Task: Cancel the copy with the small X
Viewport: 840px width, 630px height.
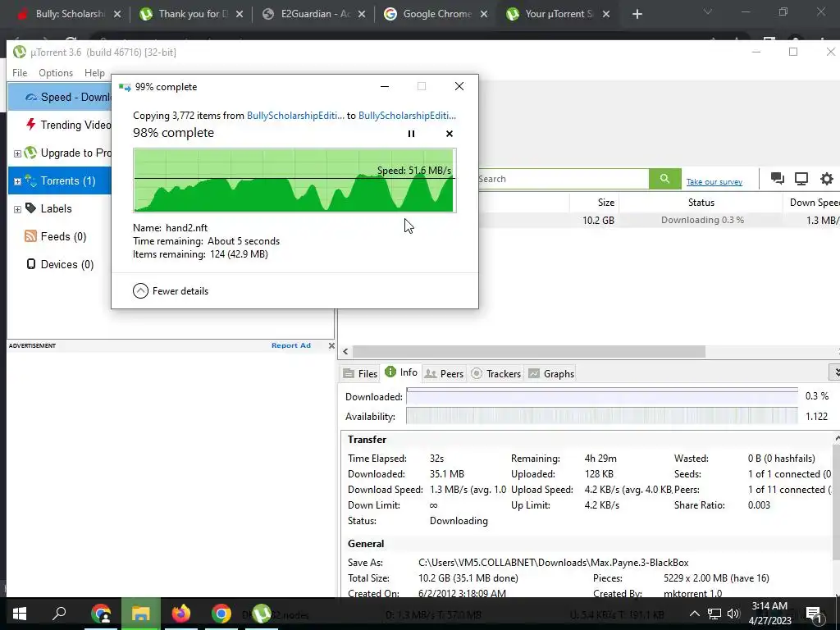Action: click(x=450, y=134)
